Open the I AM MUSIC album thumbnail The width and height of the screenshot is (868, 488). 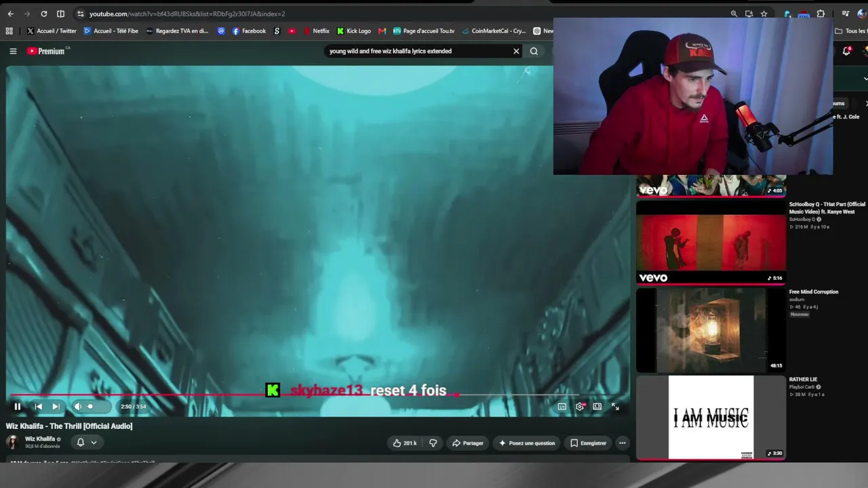[711, 418]
